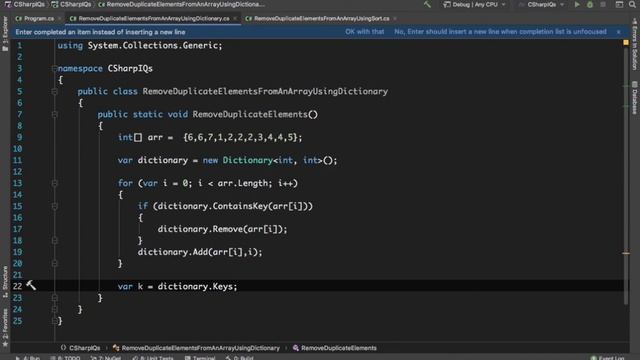Image resolution: width=640 pixels, height=360 pixels.
Task: Open the Debug | Any CPU configuration dropdown
Action: (x=474, y=4)
